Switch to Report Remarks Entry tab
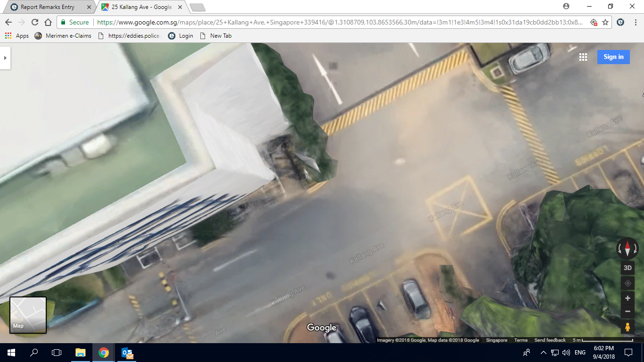This screenshot has width=644, height=362. [47, 7]
